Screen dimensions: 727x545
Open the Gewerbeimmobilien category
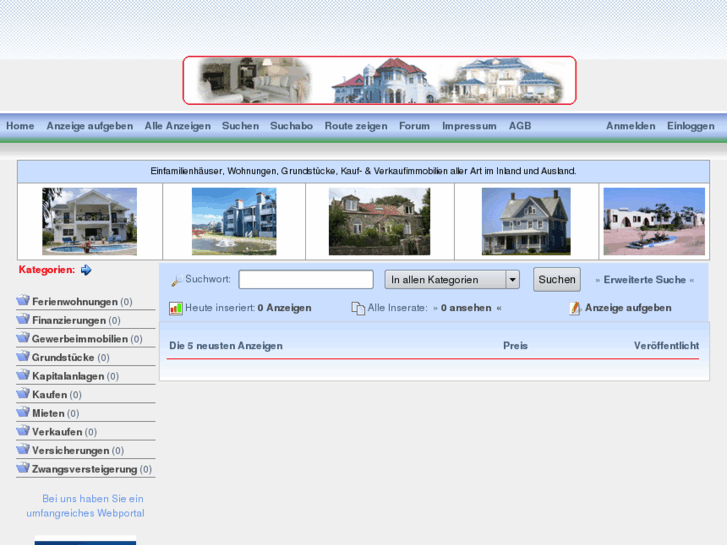pos(80,339)
